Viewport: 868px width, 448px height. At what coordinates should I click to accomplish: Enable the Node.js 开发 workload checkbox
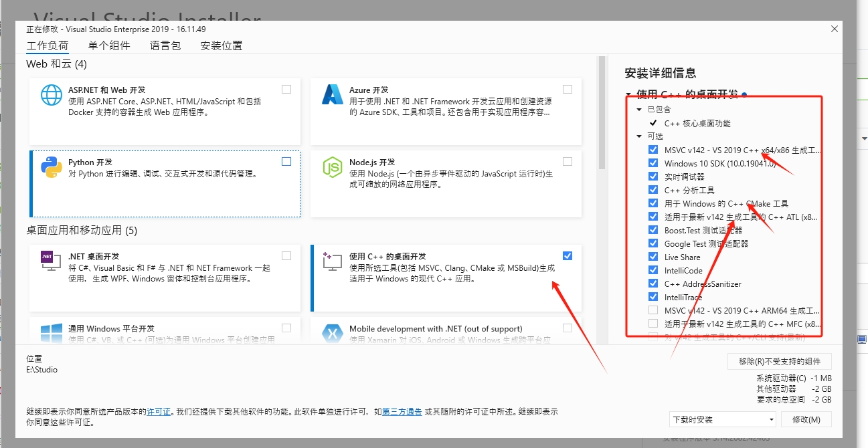pos(568,161)
